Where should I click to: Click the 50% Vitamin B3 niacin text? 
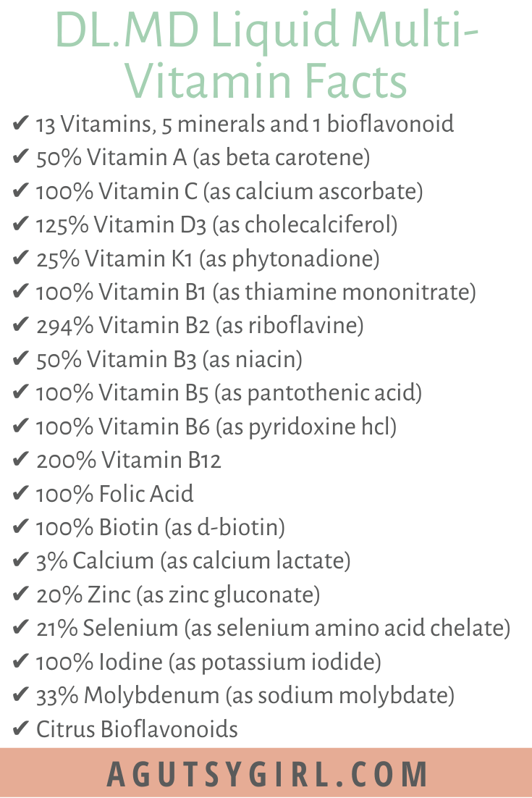(x=169, y=359)
